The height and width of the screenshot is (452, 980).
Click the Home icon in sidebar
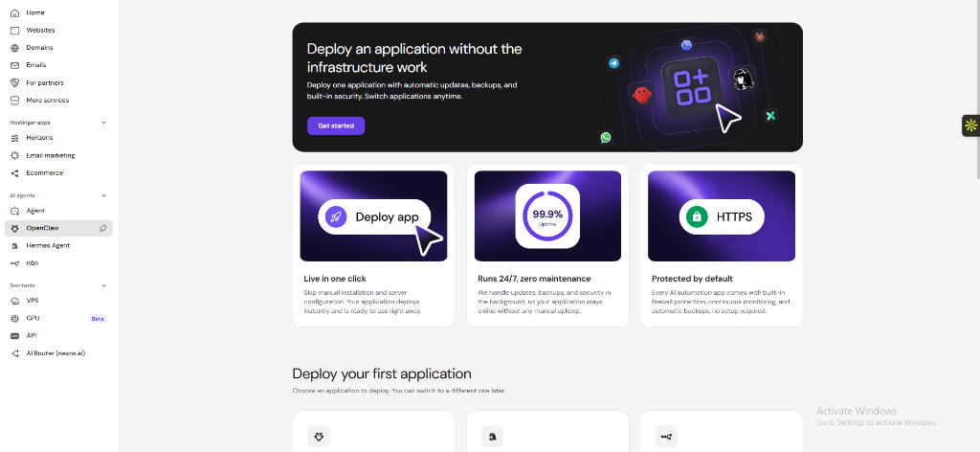[15, 12]
